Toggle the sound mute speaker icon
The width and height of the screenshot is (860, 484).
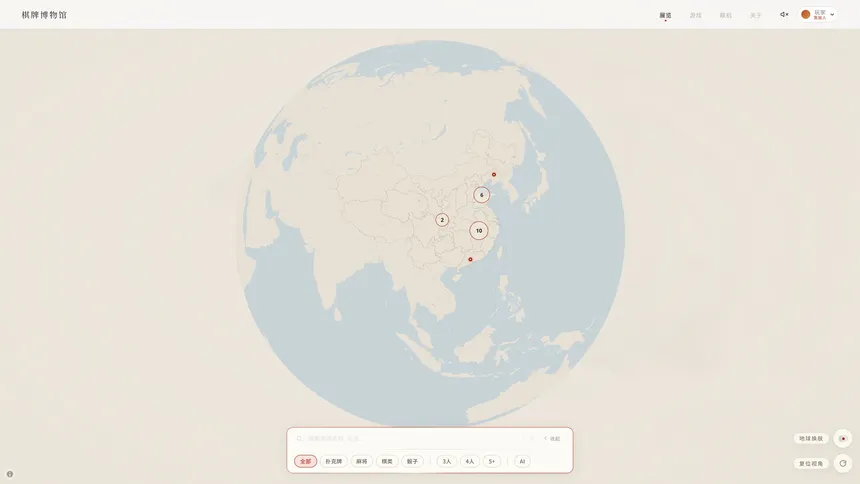(784, 15)
